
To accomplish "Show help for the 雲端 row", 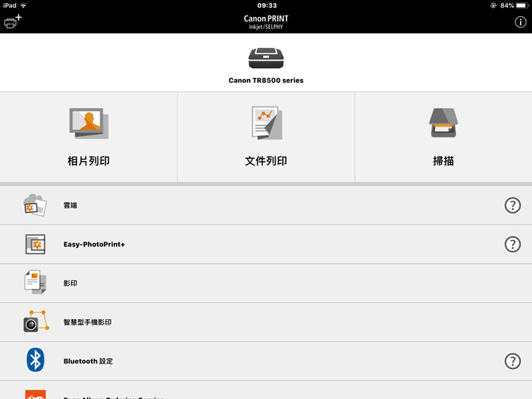I will (512, 205).
